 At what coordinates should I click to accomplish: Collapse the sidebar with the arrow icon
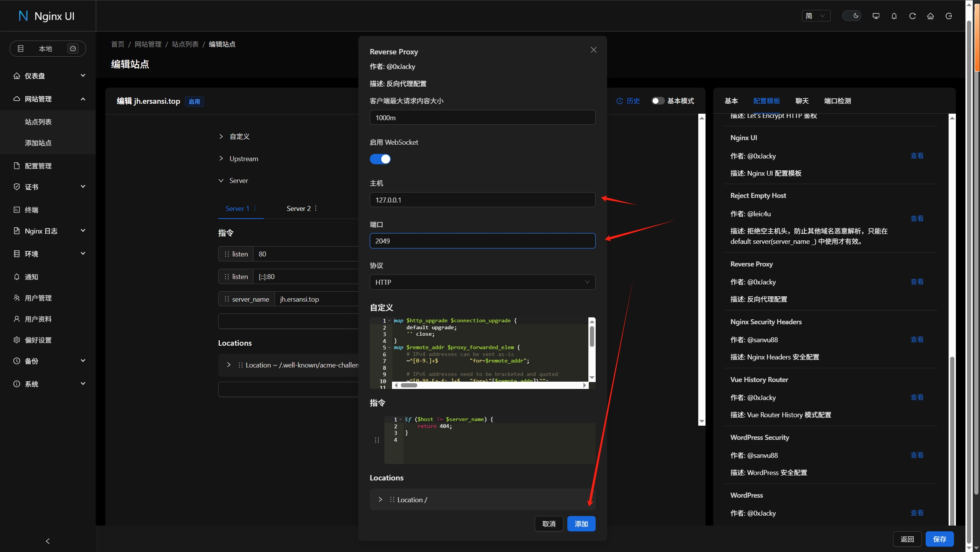(47, 541)
